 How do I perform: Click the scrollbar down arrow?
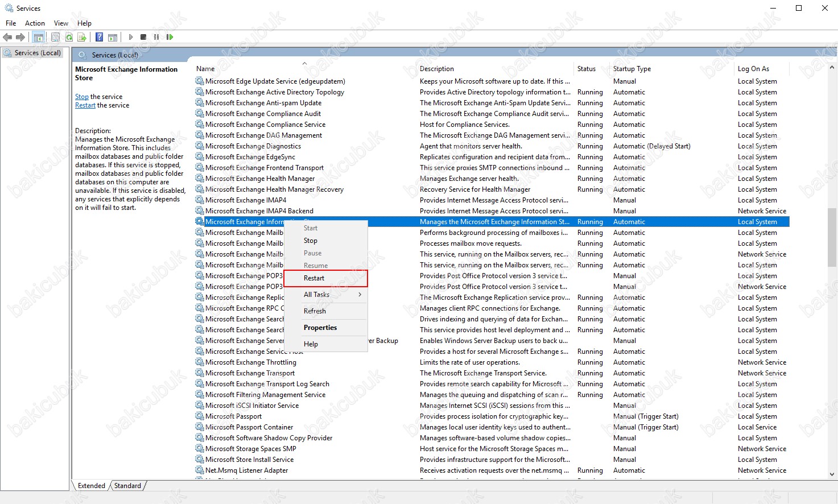click(832, 474)
